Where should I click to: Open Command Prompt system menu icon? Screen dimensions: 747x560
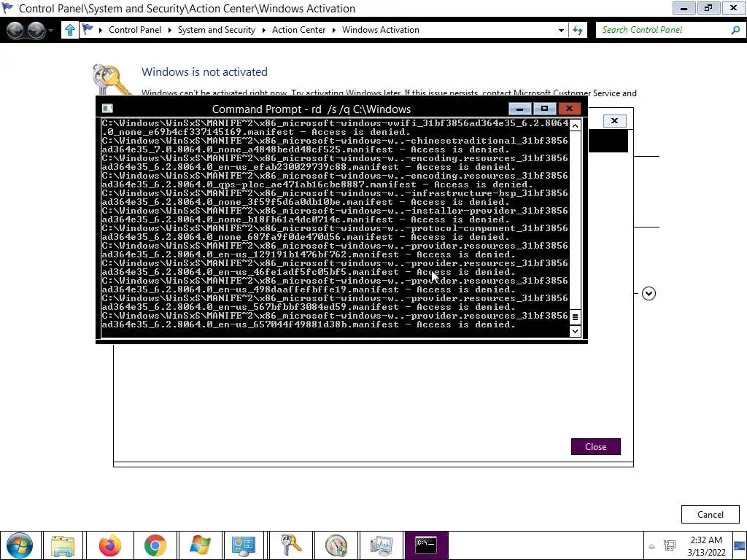tap(107, 109)
